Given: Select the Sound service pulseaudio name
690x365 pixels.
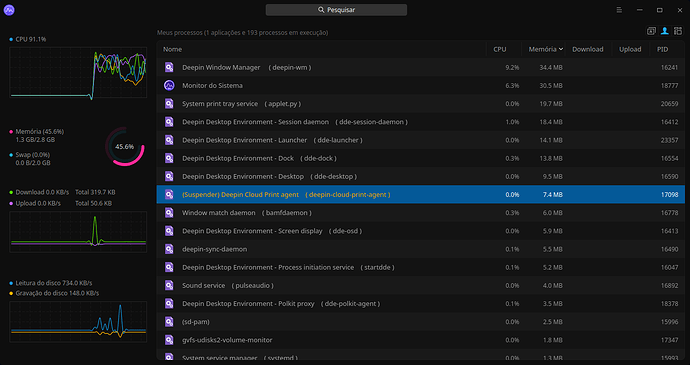Looking at the screenshot, I should pos(228,285).
